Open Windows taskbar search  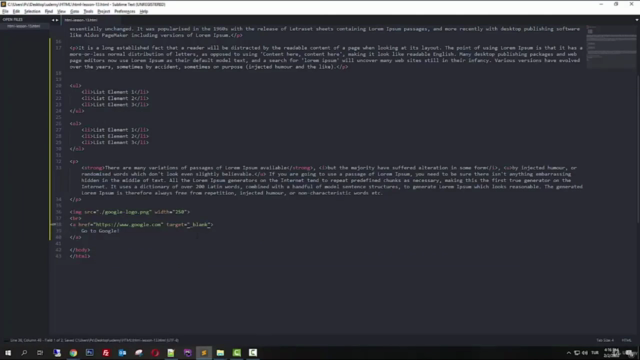24,353
